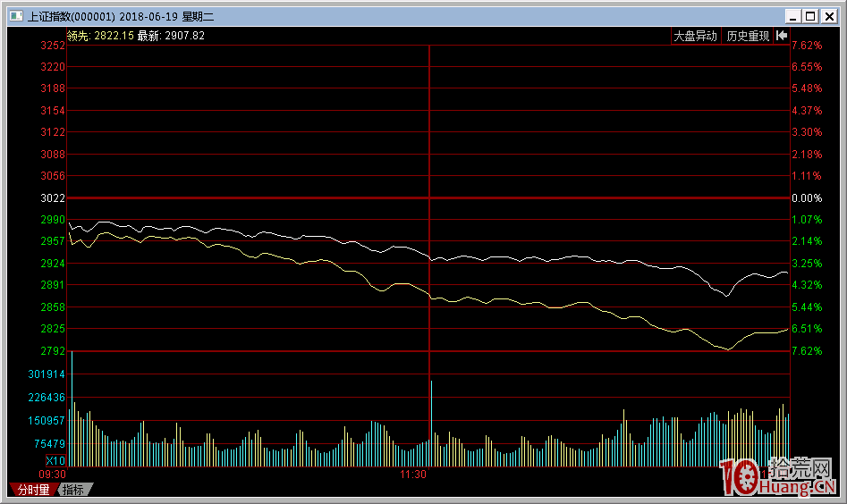
Task: Close the 上证指数 chart window
Action: pyautogui.click(x=826, y=16)
